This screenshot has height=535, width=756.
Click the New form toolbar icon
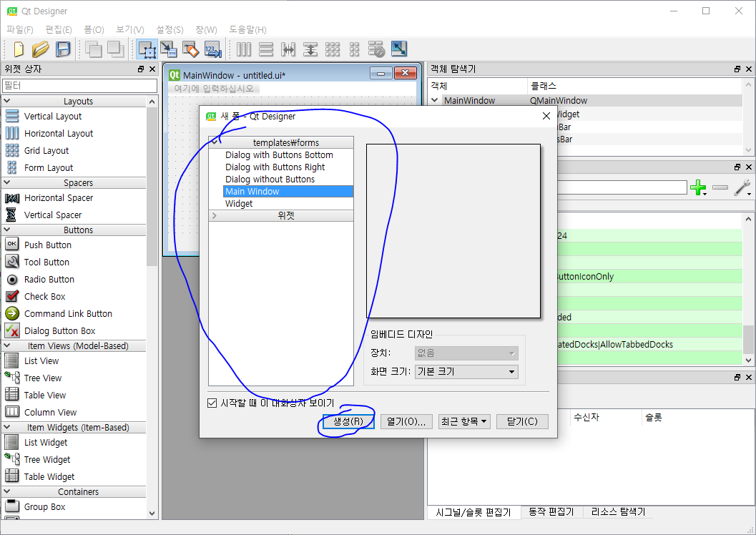point(19,49)
